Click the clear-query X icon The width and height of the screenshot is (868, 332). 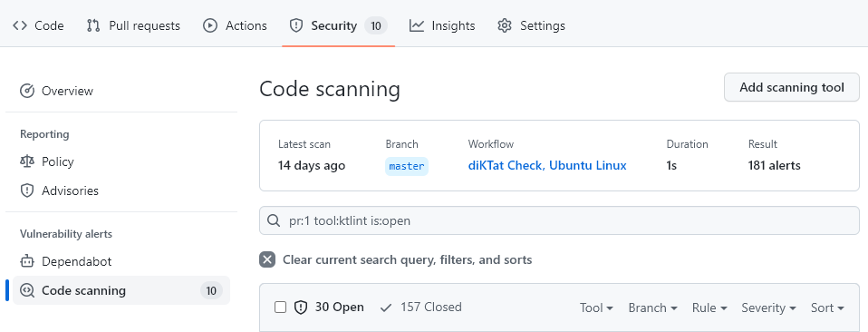(267, 259)
